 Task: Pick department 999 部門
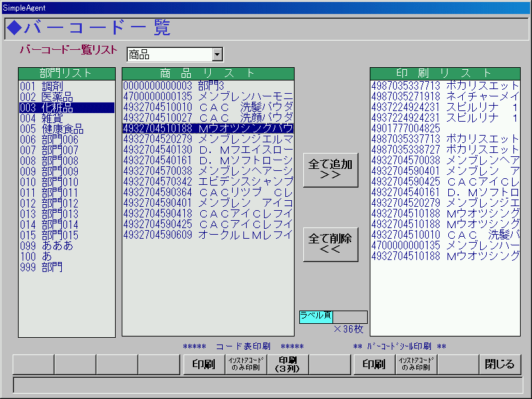point(41,267)
